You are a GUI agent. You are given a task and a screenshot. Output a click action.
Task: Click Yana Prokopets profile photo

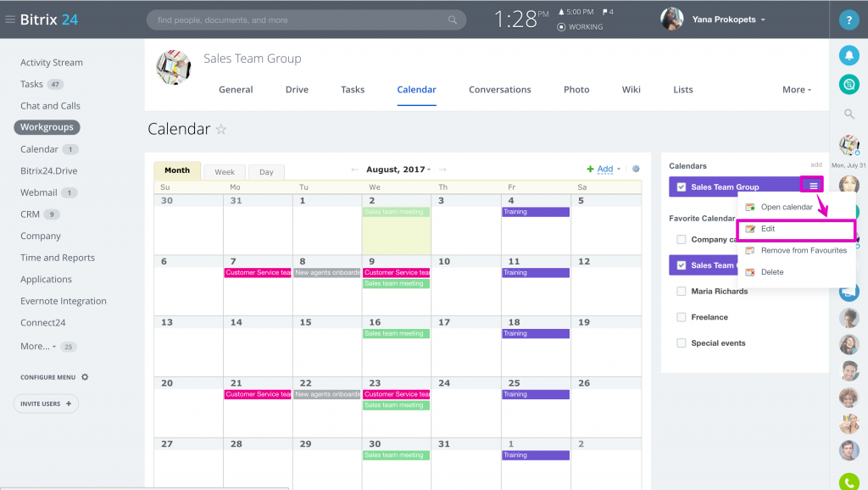pos(671,19)
